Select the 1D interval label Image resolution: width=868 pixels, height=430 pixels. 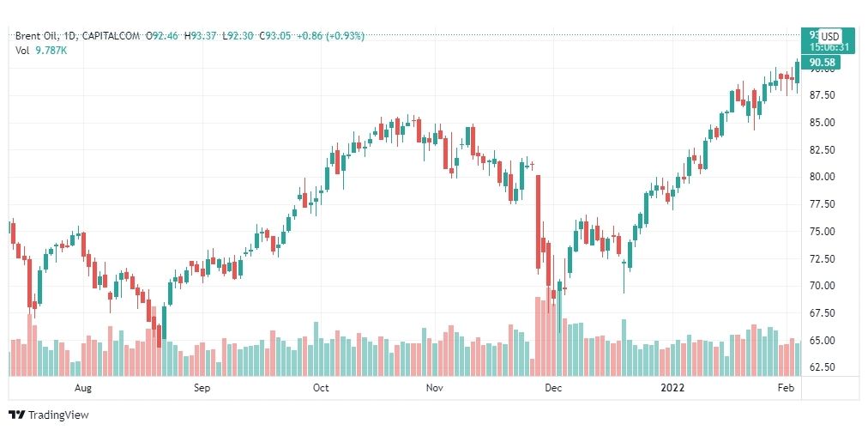tap(69, 36)
